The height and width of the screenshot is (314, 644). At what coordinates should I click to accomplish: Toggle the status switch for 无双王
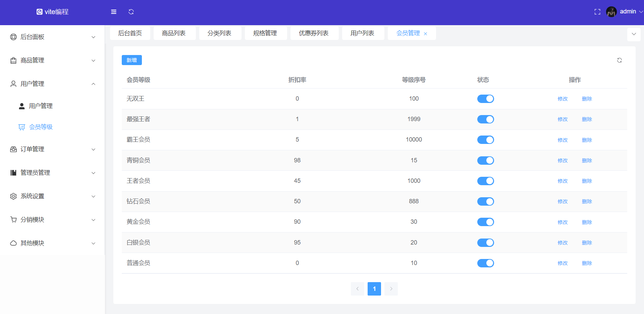click(x=485, y=99)
